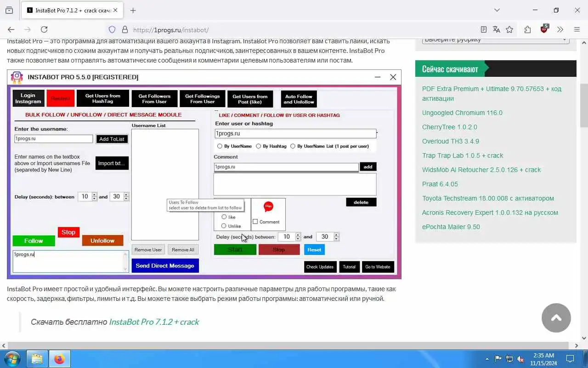588x368 pixels.
Task: Open the Ungoogled Chromium 116.0 link
Action: click(x=462, y=113)
